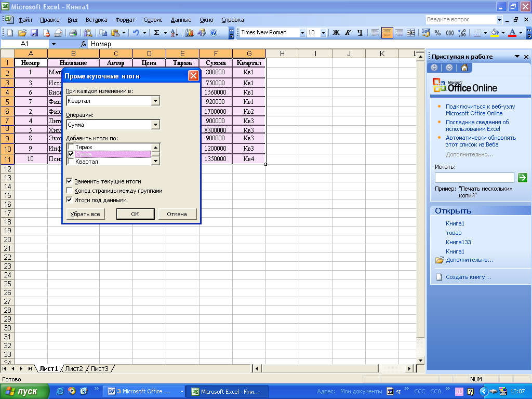Open the font name dropdown arrow
Image resolution: width=532 pixels, height=399 pixels.
tap(302, 33)
